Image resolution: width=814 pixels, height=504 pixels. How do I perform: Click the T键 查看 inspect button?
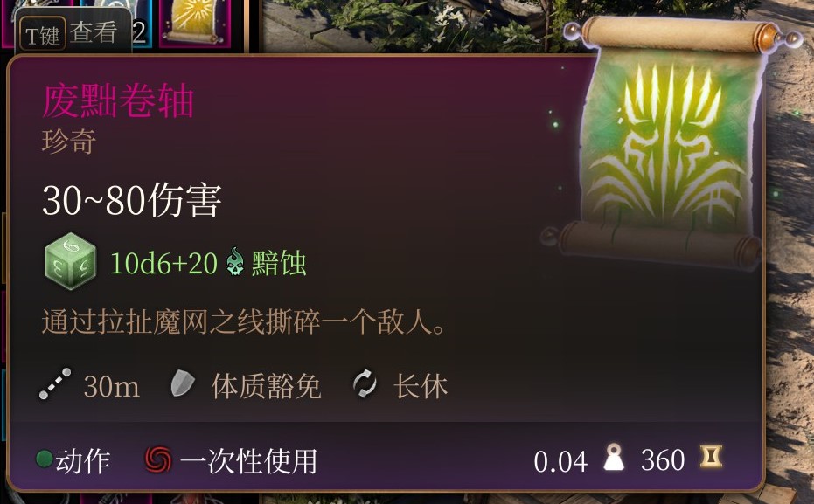coord(70,34)
